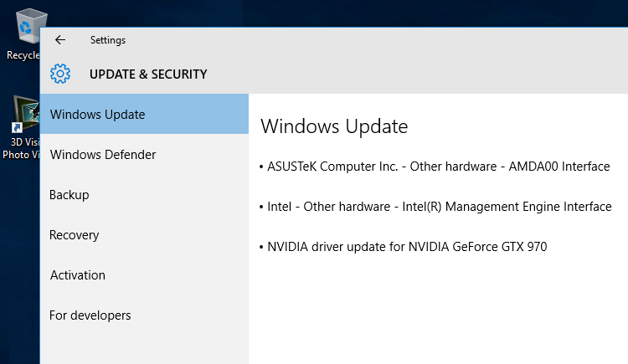Click the ASUSTeK AMDA00 Interface update entry

(438, 167)
